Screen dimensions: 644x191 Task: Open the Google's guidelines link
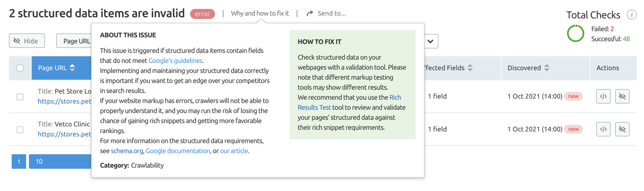pyautogui.click(x=175, y=60)
